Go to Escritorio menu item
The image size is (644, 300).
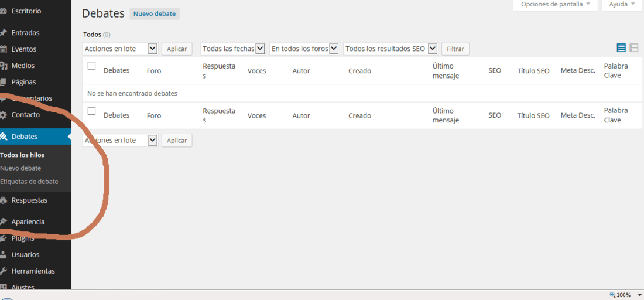coord(26,11)
